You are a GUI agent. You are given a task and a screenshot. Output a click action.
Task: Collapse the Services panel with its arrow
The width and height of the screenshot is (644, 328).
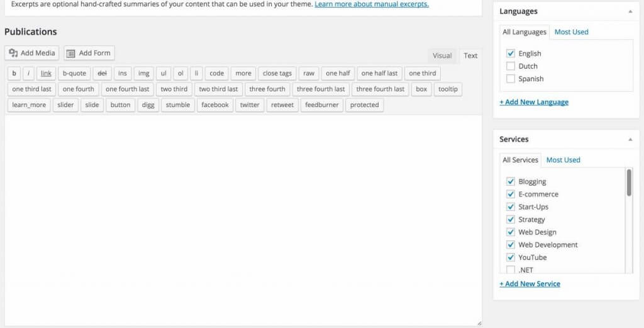(630, 139)
